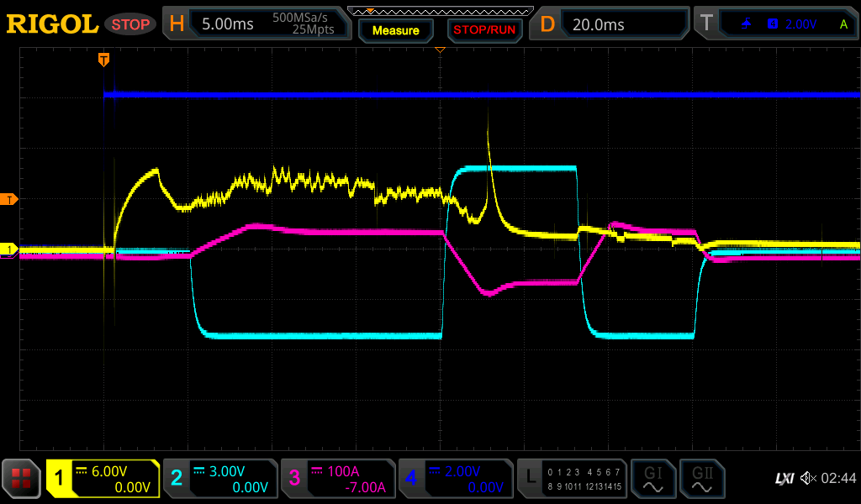Image resolution: width=861 pixels, height=504 pixels.
Task: Open delay D 20.0ms settings
Action: 611,24
